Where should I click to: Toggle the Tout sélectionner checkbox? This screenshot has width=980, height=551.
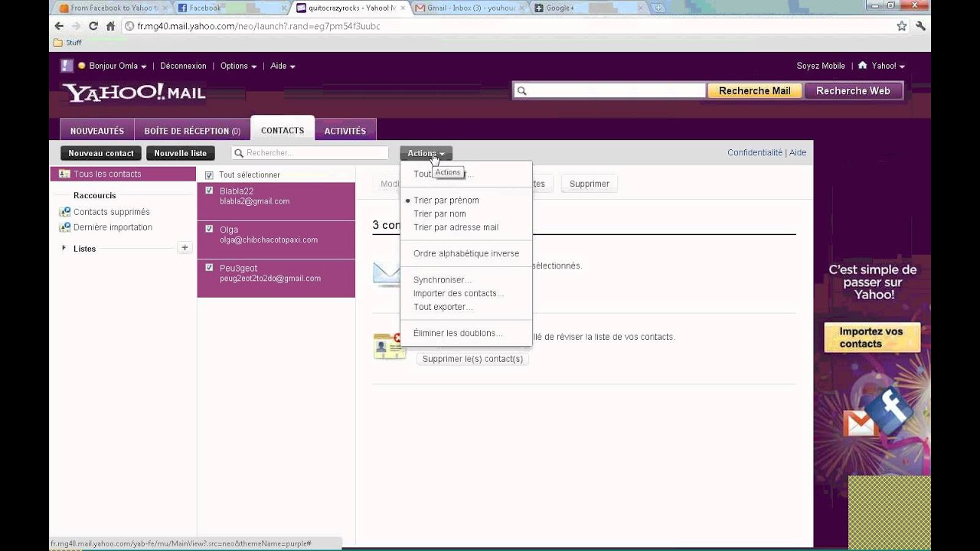coord(209,175)
